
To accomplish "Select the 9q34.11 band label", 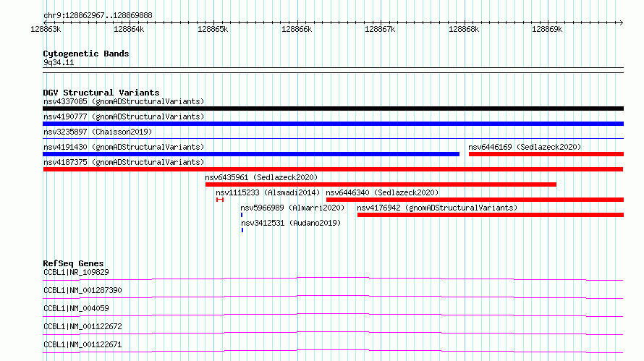I will pyautogui.click(x=59, y=62).
